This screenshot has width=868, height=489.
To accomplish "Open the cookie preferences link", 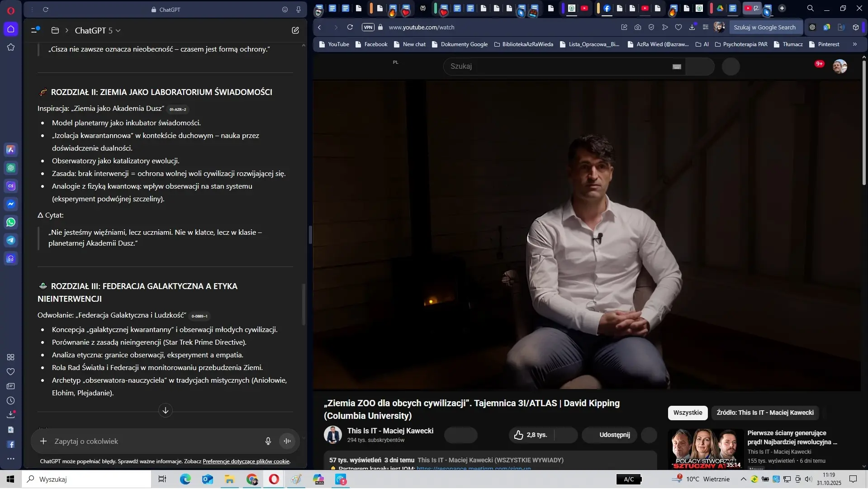I will coord(246,461).
